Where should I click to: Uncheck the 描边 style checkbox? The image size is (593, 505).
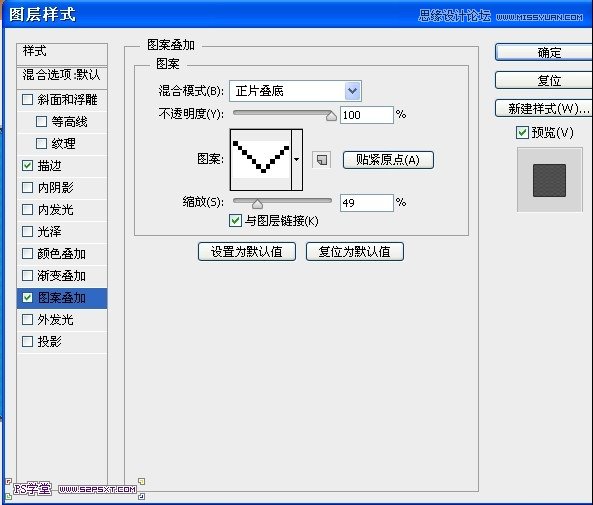point(28,166)
